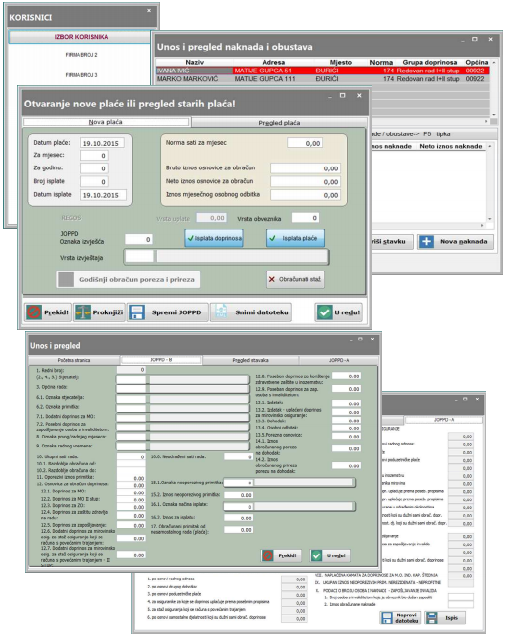Screen dimensions: 510x634
Task: Click the naknade list vertical scrollbar down arrow
Action: click(x=489, y=219)
